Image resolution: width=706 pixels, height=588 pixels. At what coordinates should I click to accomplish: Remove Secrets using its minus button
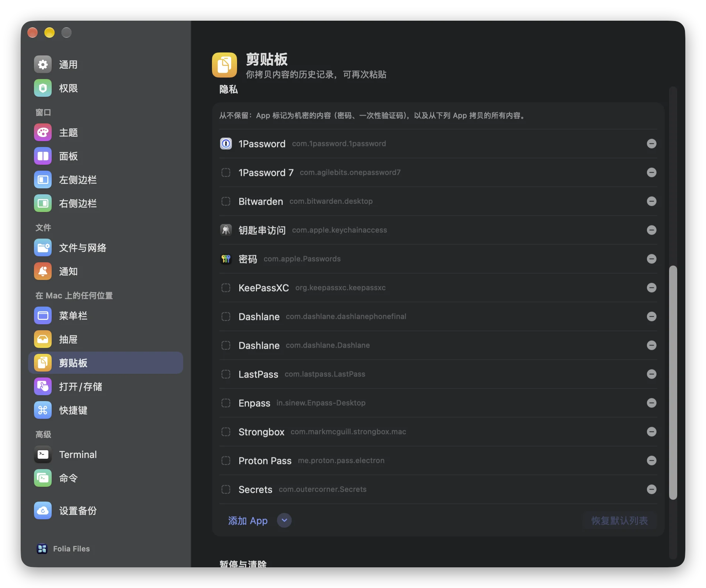(x=652, y=489)
